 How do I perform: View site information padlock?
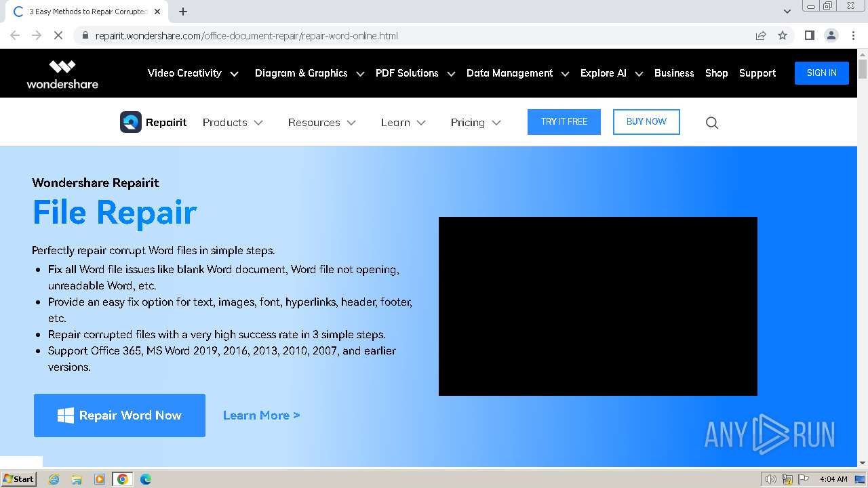[x=85, y=35]
